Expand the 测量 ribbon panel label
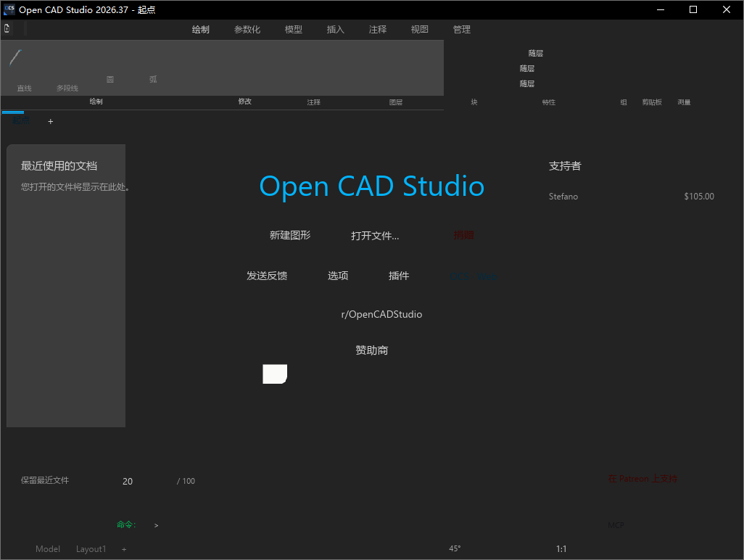This screenshot has height=560, width=744. point(684,102)
